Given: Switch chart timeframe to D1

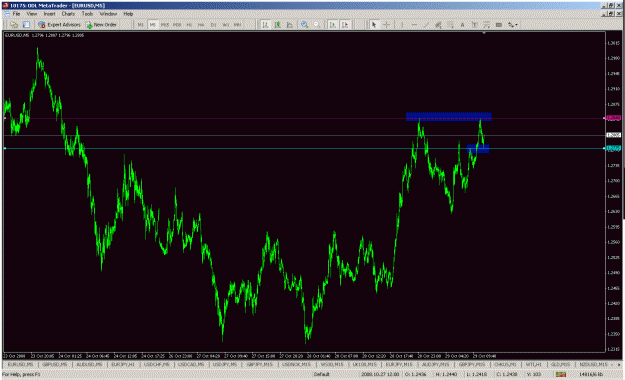Looking at the screenshot, I should [x=213, y=25].
